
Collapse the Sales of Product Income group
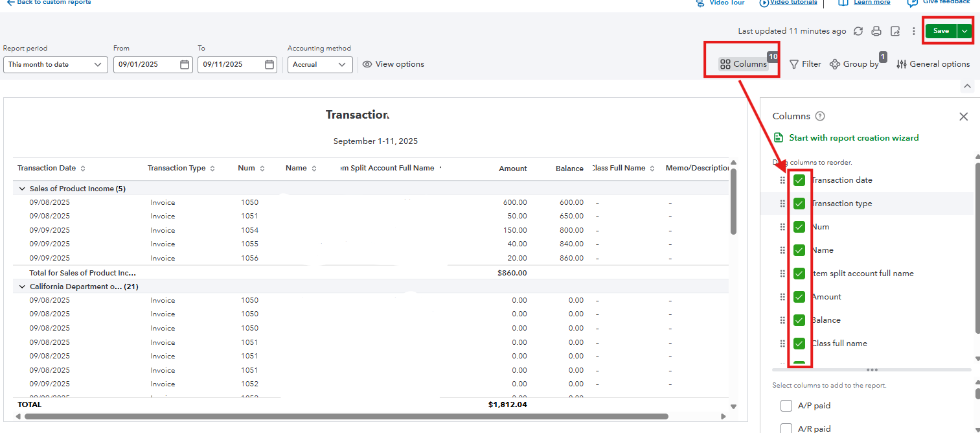coord(22,189)
